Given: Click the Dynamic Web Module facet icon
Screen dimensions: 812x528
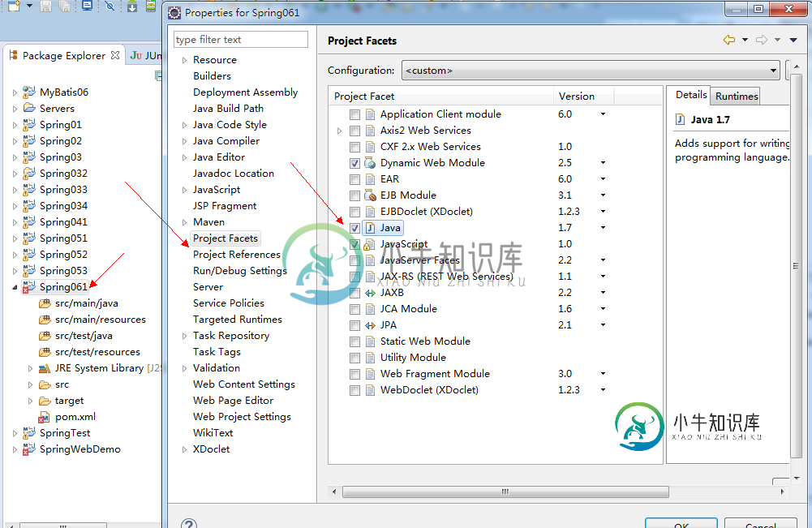Looking at the screenshot, I should [370, 163].
